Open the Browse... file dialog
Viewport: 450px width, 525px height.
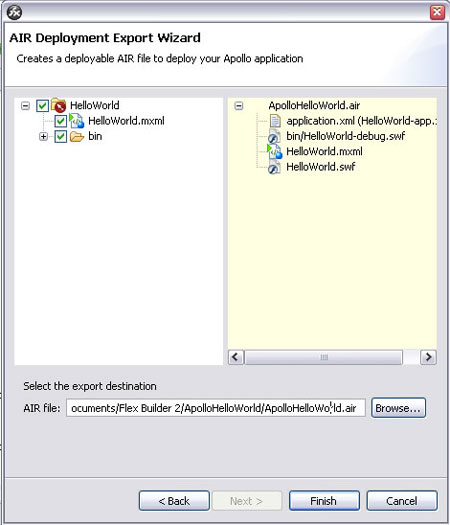tap(398, 408)
